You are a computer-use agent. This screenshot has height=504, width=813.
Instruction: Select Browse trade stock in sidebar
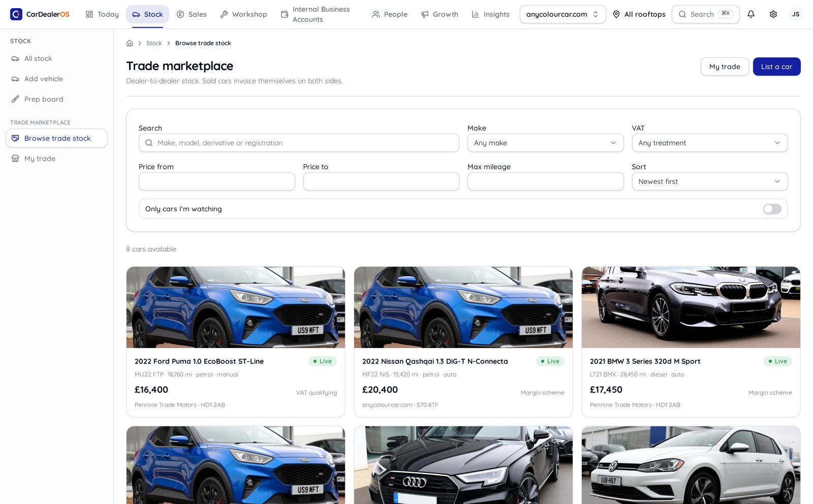(x=56, y=138)
